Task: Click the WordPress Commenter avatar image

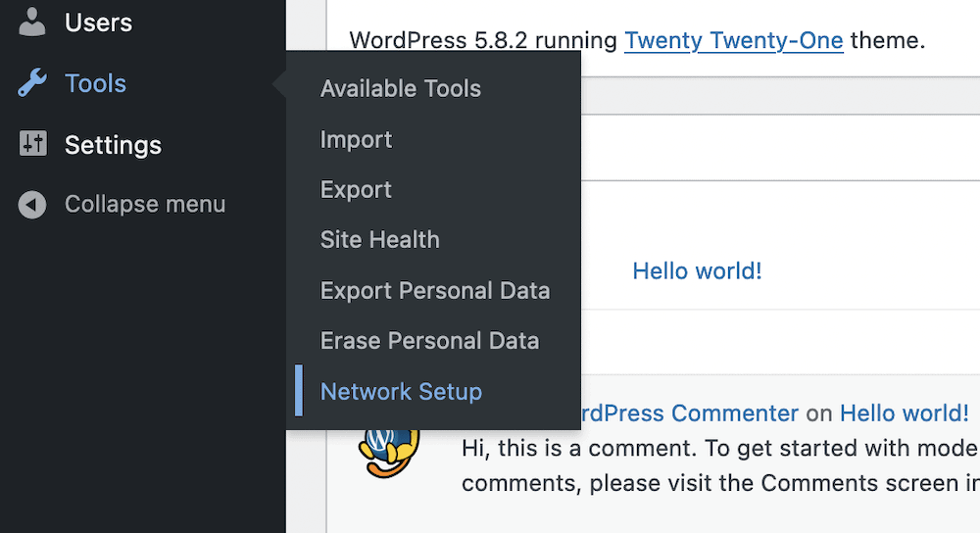Action: click(x=389, y=453)
